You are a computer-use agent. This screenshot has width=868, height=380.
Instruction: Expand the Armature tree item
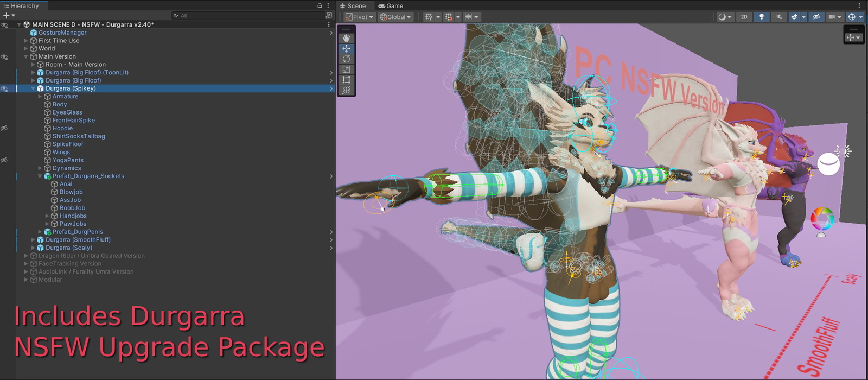pyautogui.click(x=40, y=97)
